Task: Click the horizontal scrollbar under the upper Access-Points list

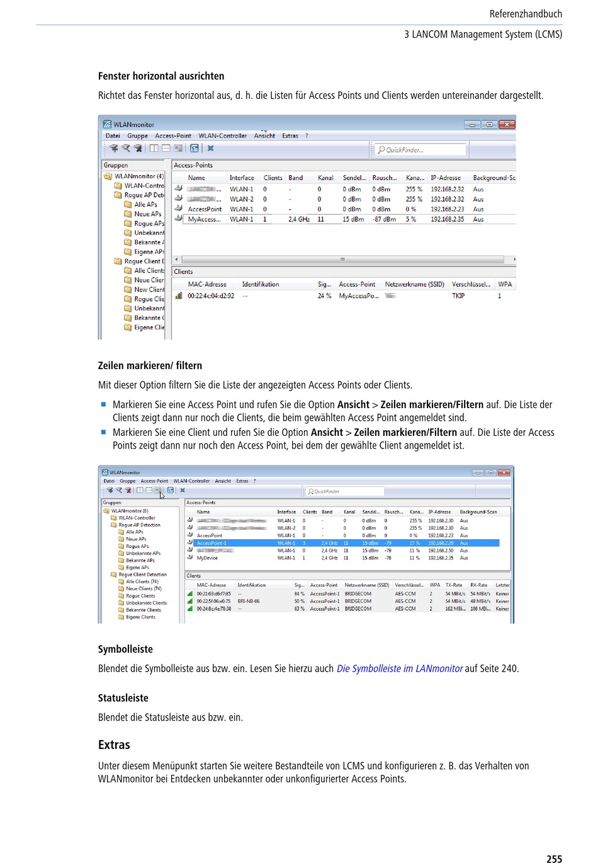Action: [x=342, y=259]
